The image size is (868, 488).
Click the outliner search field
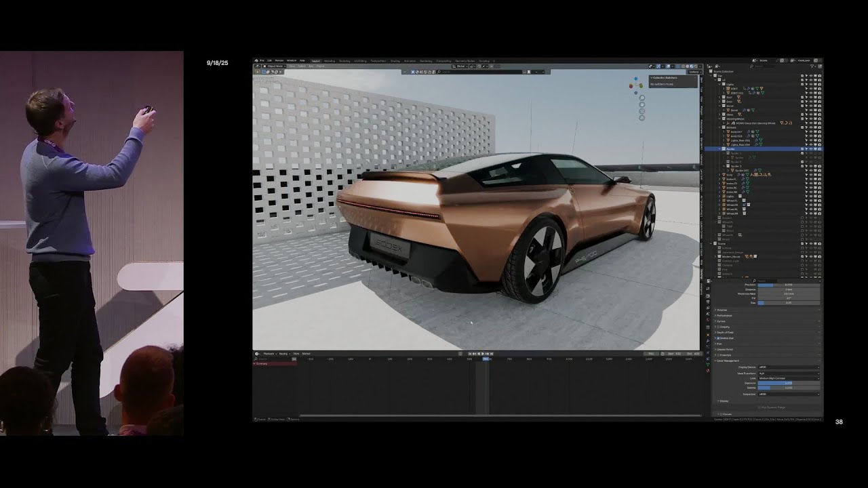click(763, 66)
